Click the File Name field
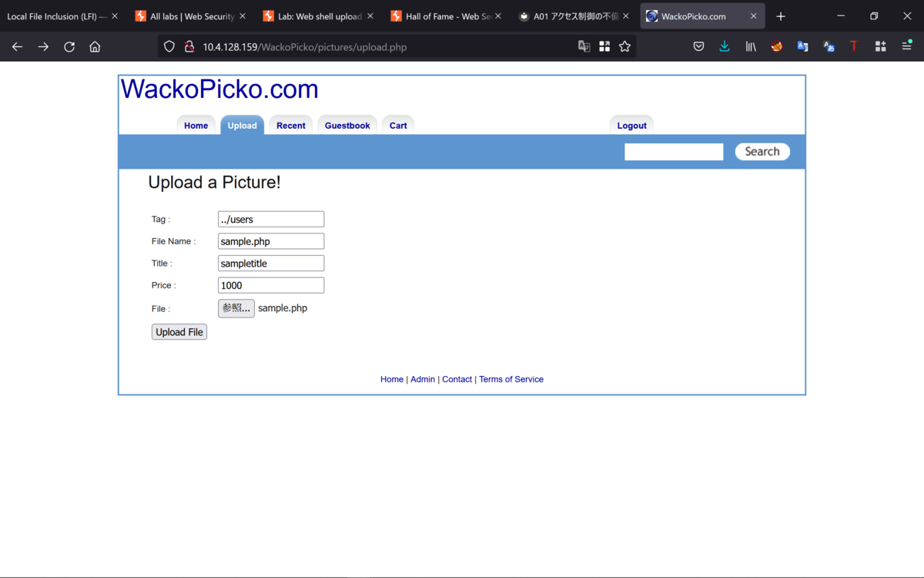The height and width of the screenshot is (578, 924). click(271, 241)
